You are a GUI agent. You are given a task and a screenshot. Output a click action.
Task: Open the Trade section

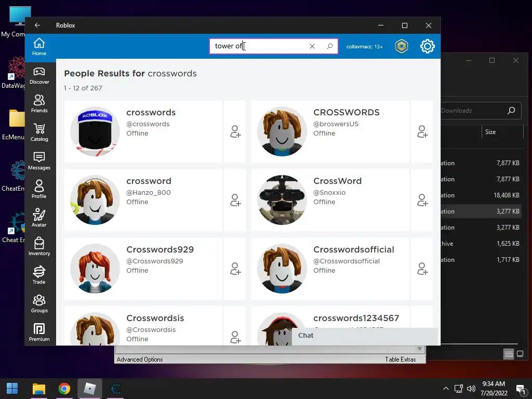(x=39, y=275)
